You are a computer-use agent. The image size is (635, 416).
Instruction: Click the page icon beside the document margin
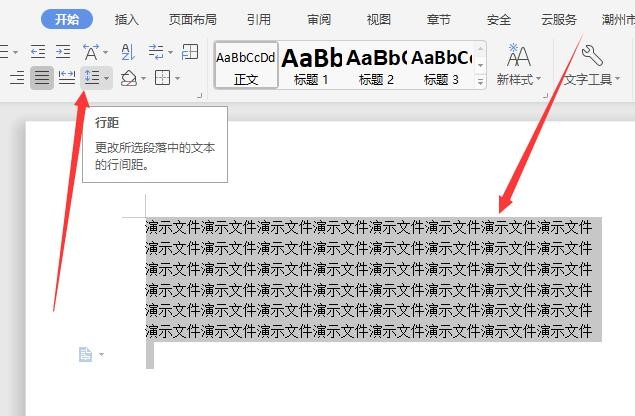[86, 354]
